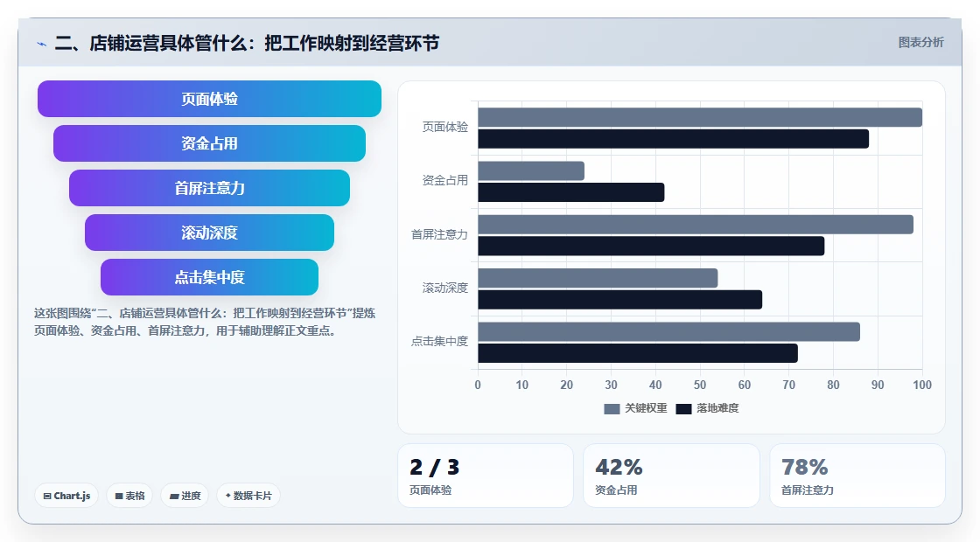Click the 表格 tag chip
Screen dimensions: 980x542
[129, 496]
